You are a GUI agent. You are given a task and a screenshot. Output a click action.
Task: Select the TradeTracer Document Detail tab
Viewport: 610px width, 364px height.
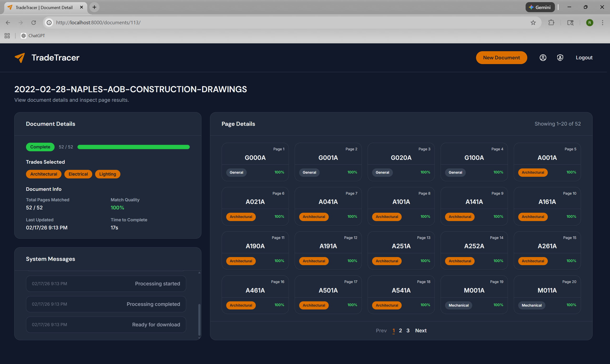point(46,7)
